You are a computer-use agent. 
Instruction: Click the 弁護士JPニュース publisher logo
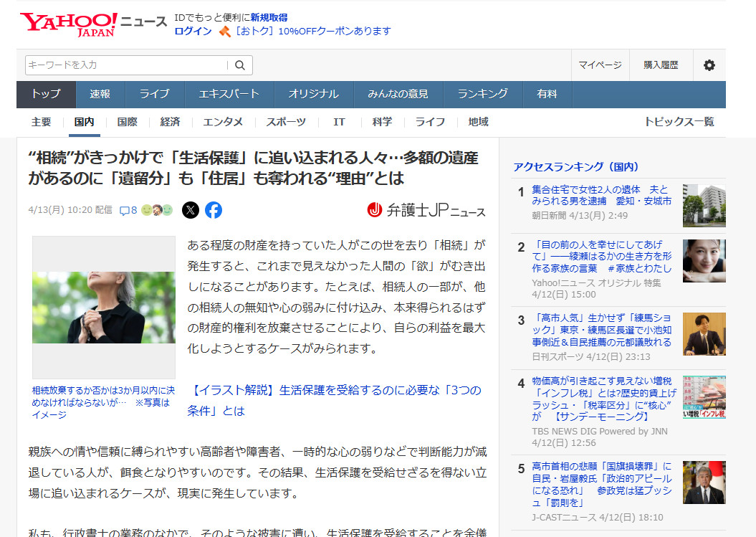[426, 210]
